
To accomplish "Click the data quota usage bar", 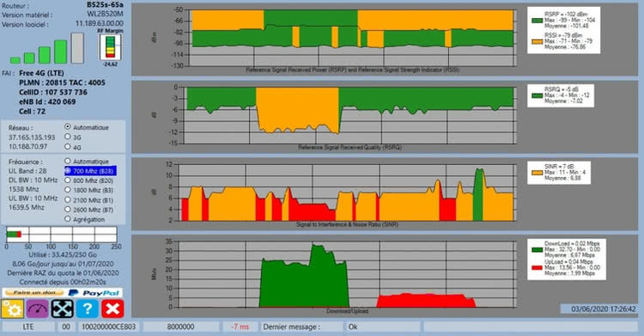I will point(61,235).
